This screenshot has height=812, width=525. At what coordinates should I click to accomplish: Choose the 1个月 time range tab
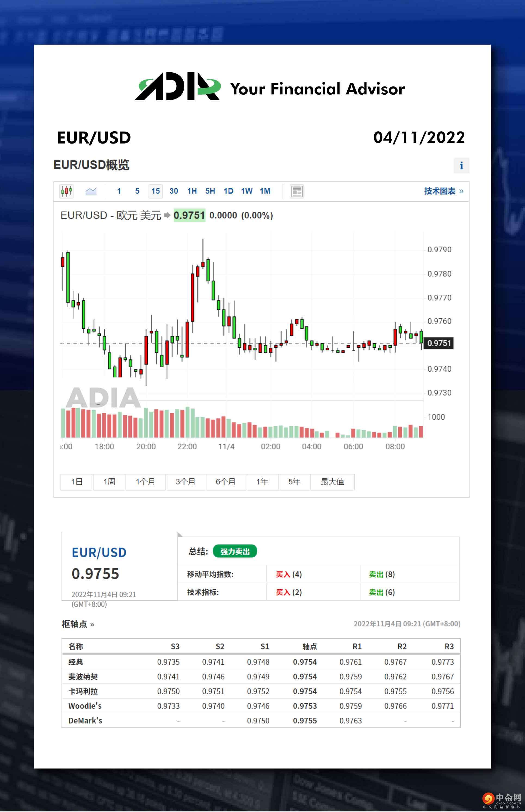click(x=146, y=482)
